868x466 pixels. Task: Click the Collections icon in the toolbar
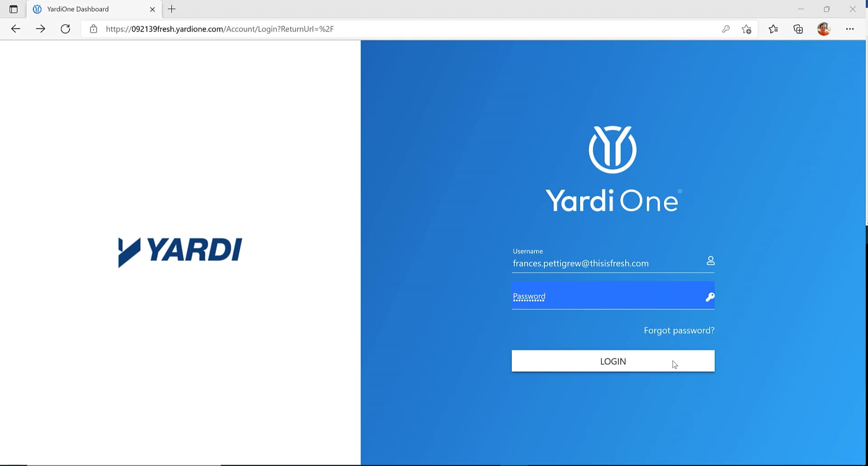798,29
